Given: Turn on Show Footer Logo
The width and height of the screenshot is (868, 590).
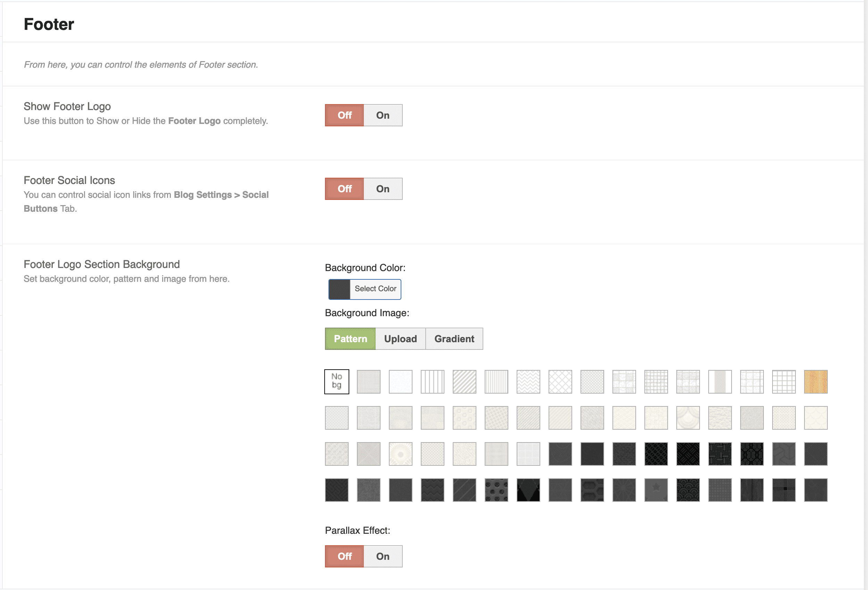Looking at the screenshot, I should (x=383, y=115).
